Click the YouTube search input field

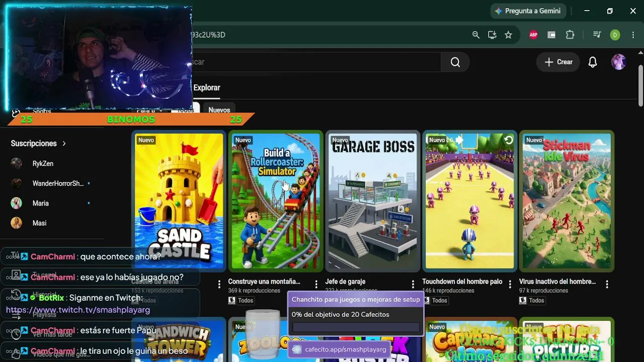tap(316, 62)
